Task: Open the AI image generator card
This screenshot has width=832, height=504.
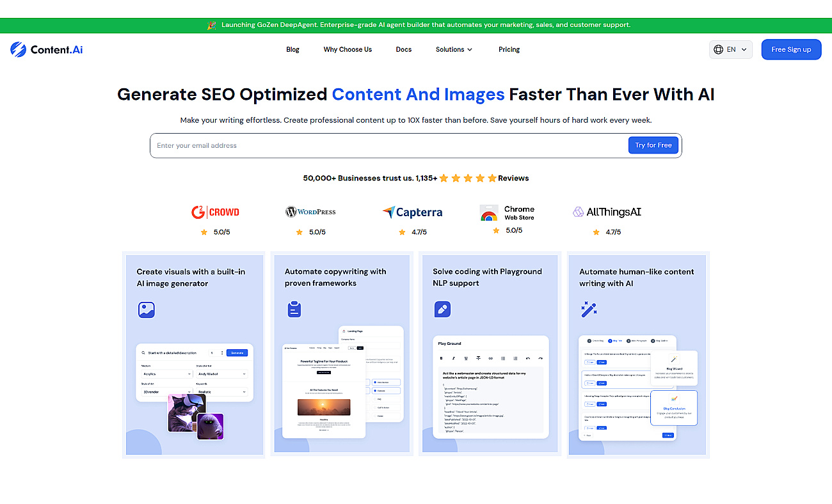Action: [x=195, y=355]
